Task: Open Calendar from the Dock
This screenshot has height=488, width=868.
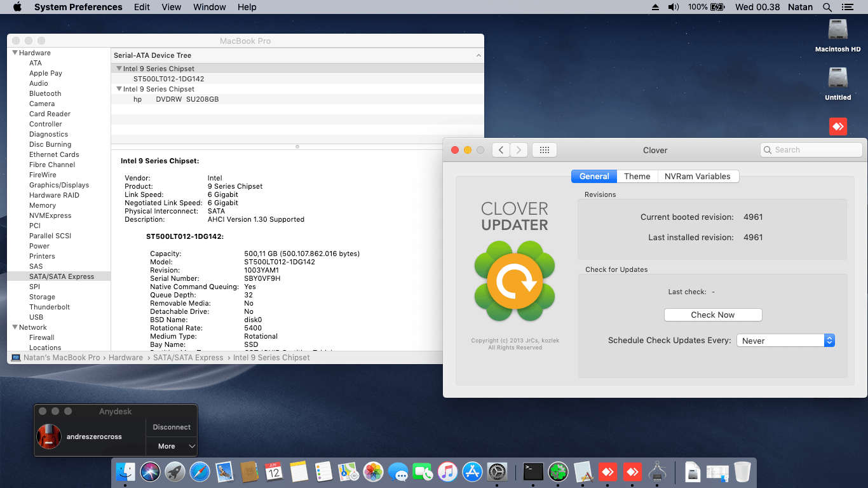Action: point(274,471)
